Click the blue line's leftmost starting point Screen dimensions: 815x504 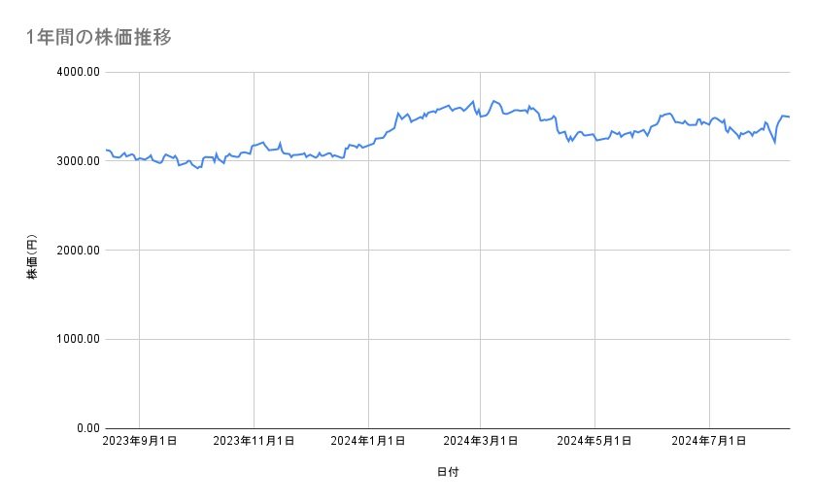point(106,150)
